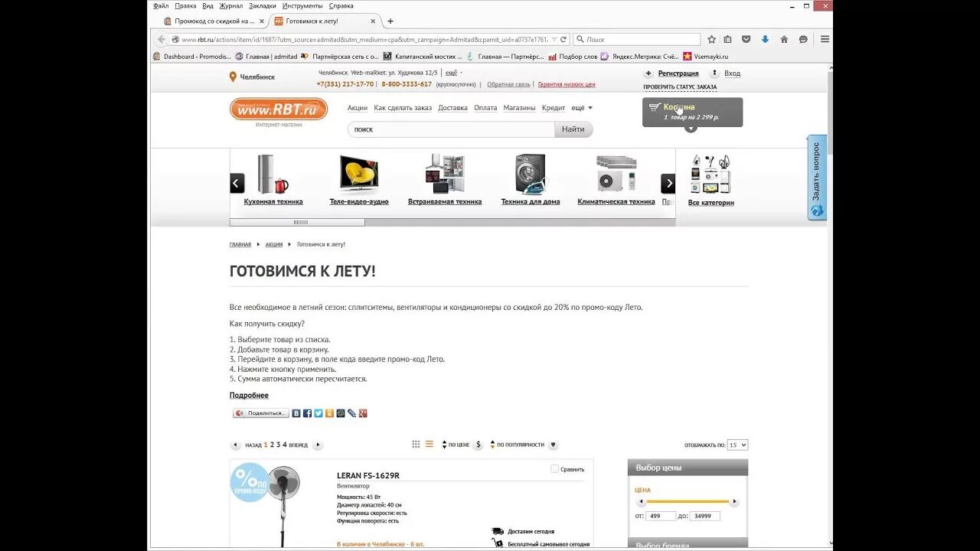Viewport: 980px width, 551px height.
Task: Click the heart icon next to 'по популярности'
Action: [553, 445]
